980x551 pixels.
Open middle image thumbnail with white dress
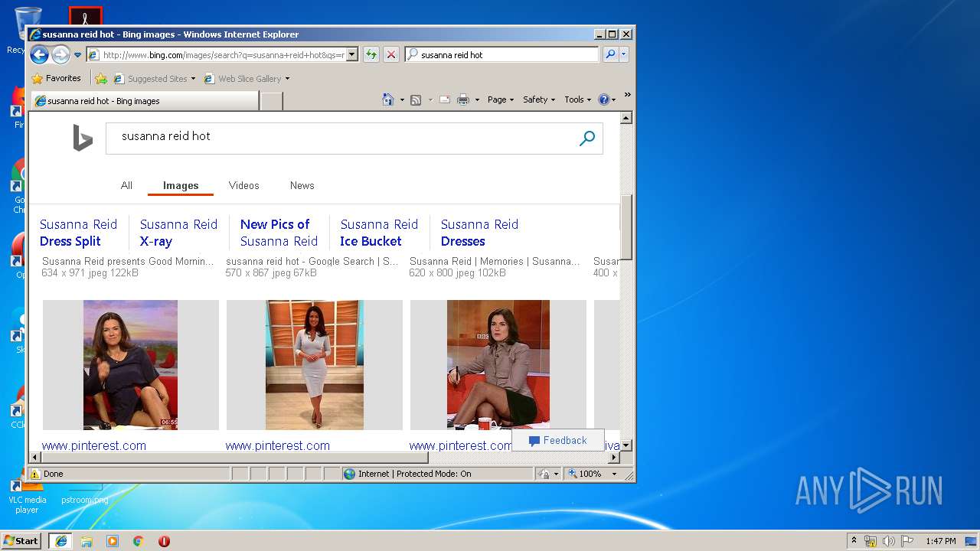click(x=315, y=364)
